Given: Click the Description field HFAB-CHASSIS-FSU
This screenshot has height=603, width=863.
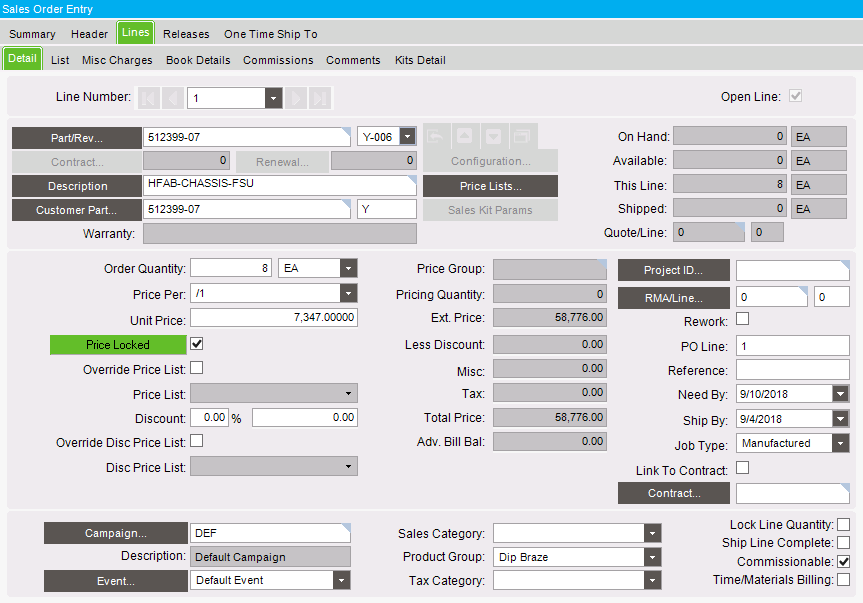Looking at the screenshot, I should point(280,185).
